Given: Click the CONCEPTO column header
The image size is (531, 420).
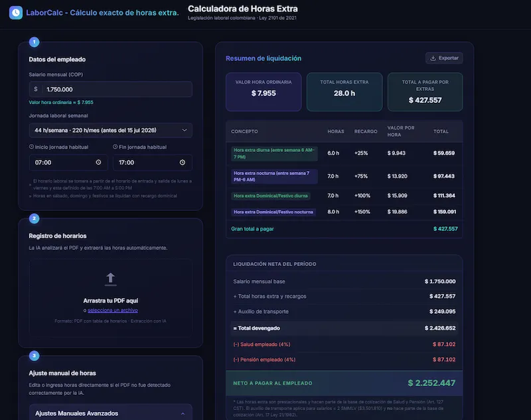Looking at the screenshot, I should [244, 131].
